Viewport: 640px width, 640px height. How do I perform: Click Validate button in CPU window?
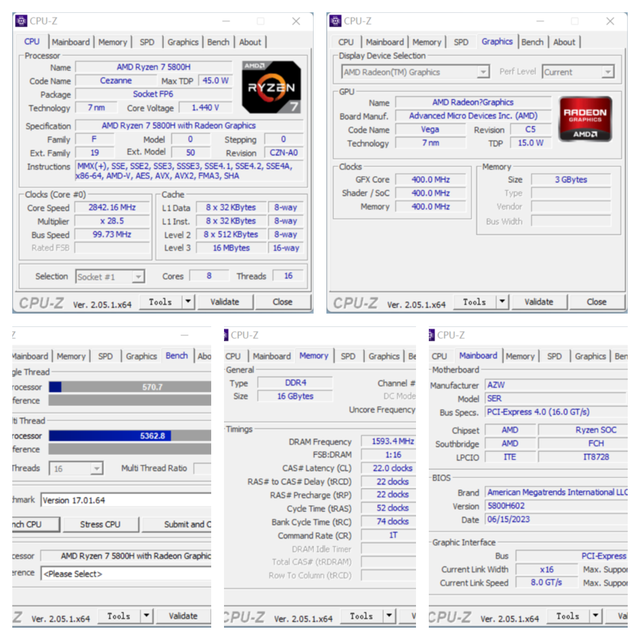point(224,302)
